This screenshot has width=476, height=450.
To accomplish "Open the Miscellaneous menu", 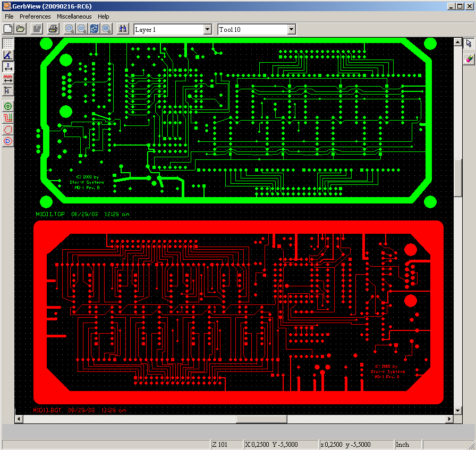I will 74,16.
